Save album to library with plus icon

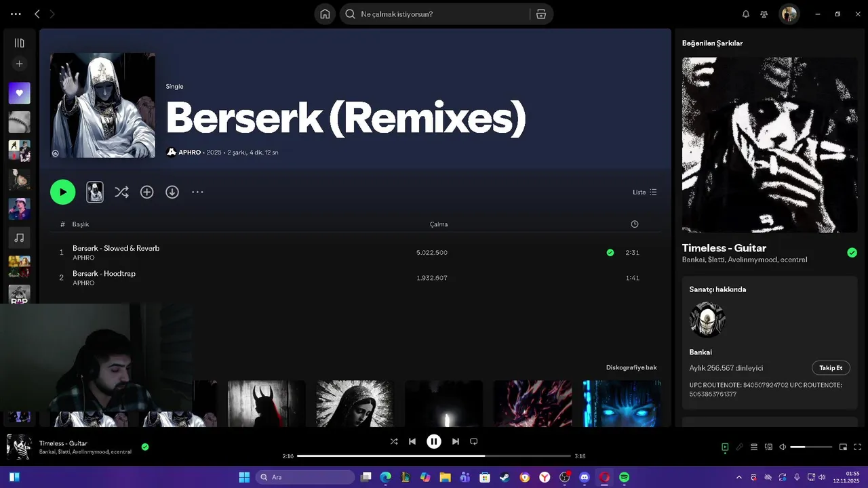146,192
